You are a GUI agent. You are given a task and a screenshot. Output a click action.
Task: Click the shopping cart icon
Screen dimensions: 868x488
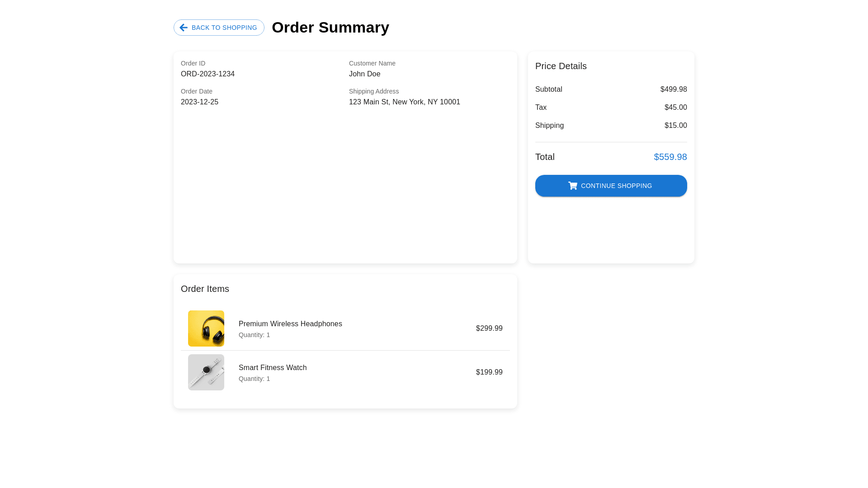click(x=573, y=186)
